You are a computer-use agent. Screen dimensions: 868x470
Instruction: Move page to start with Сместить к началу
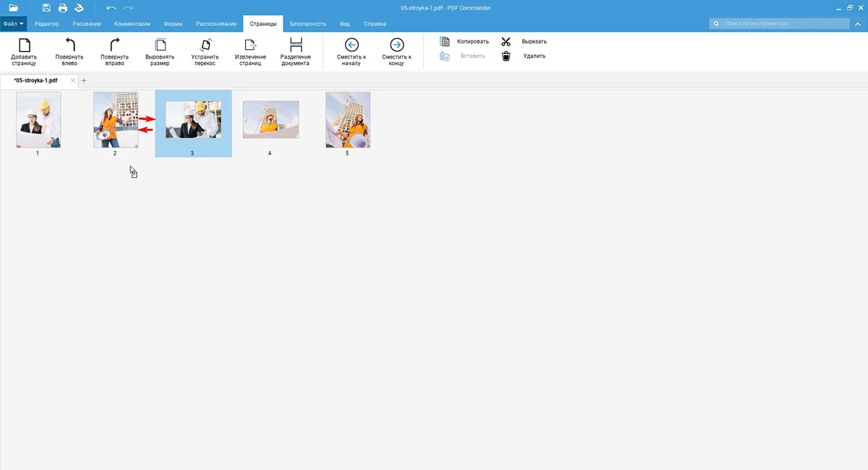(352, 46)
